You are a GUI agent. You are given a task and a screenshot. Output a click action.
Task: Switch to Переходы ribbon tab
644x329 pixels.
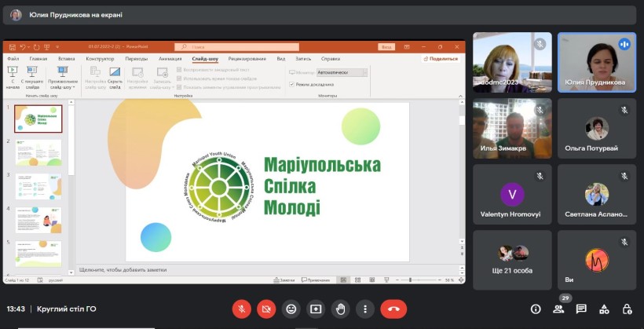pos(137,59)
